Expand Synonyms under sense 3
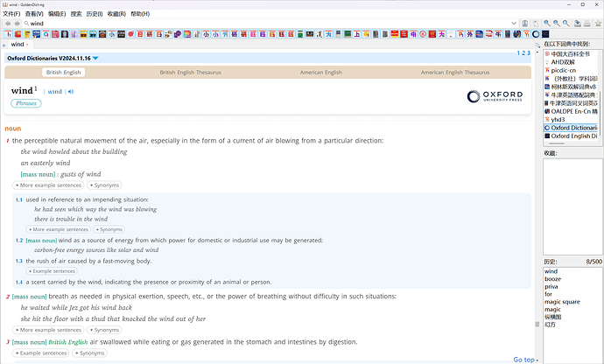This screenshot has width=604, height=364. 89,353
